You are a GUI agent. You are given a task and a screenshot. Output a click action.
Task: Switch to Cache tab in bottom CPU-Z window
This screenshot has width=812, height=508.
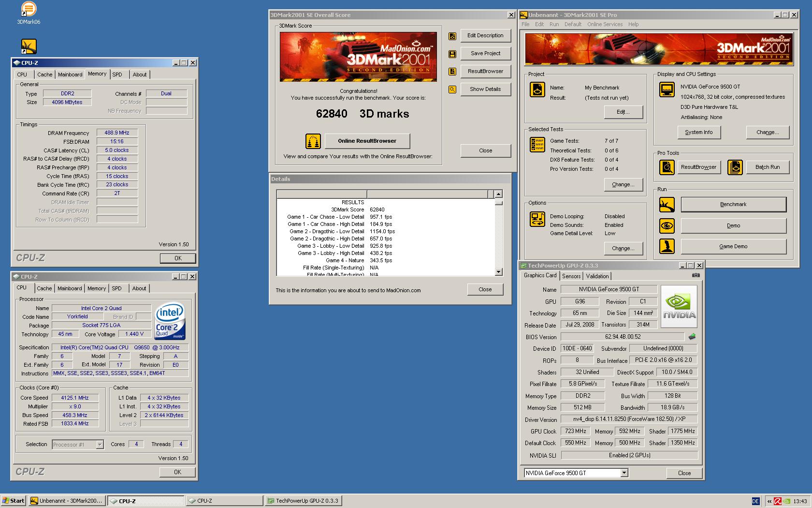coord(44,288)
